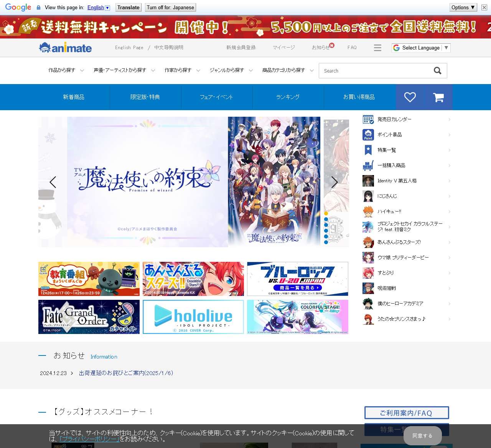
Task: Expand 声優・アーティストから探す dropdown
Action: tap(124, 70)
